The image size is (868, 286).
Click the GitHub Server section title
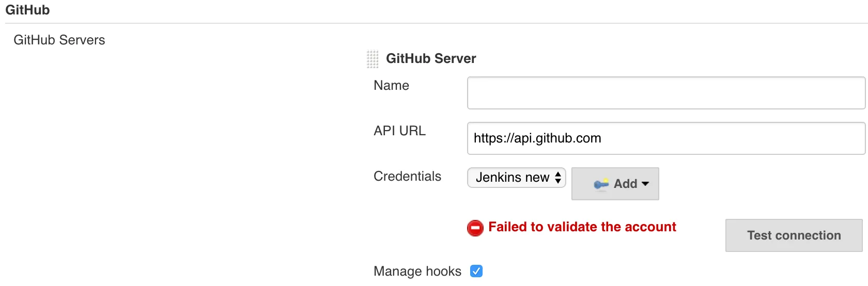pos(431,58)
